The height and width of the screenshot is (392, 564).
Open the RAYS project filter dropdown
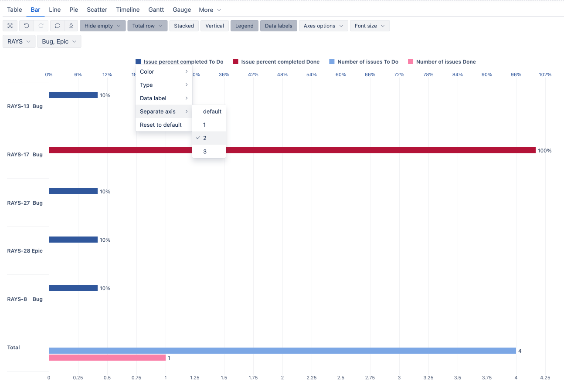19,41
